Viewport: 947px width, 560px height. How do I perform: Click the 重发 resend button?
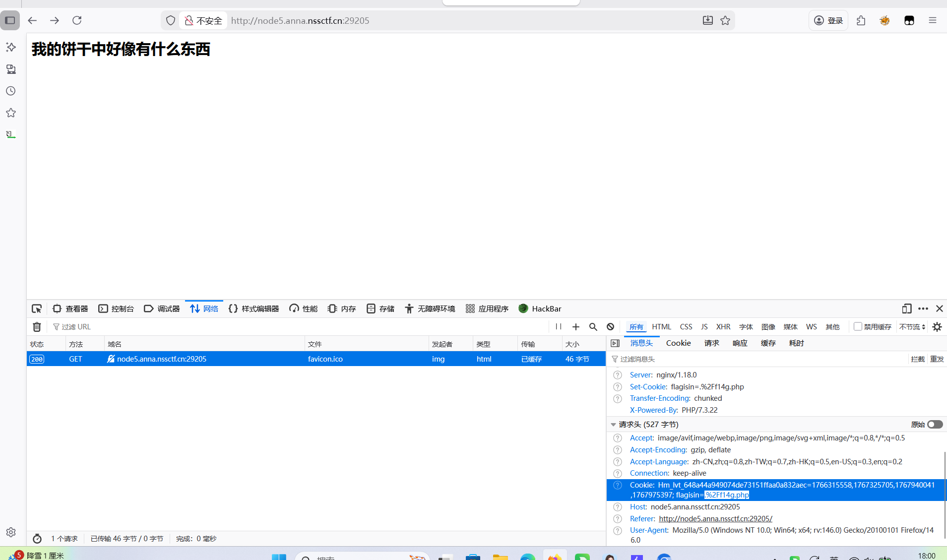click(937, 359)
